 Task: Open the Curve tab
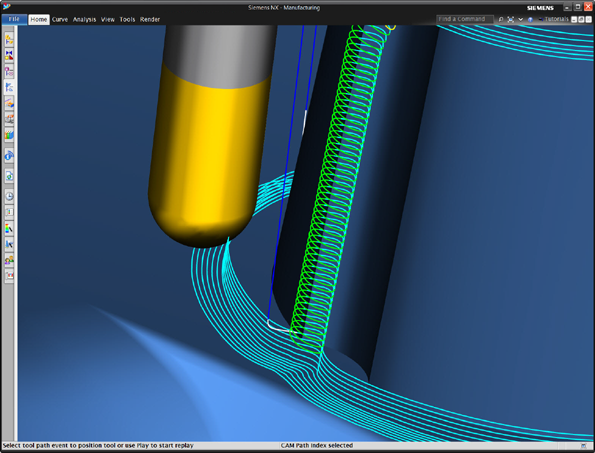60,19
